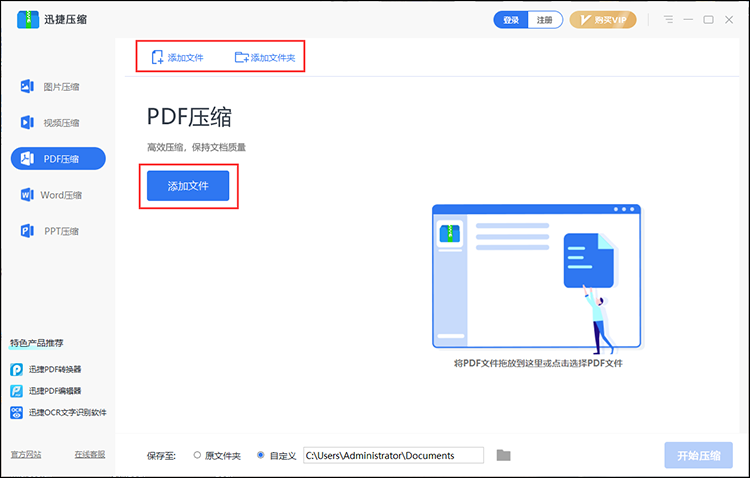The image size is (750, 478).
Task: Click the add-file document icon in toolbar
Action: pos(157,57)
